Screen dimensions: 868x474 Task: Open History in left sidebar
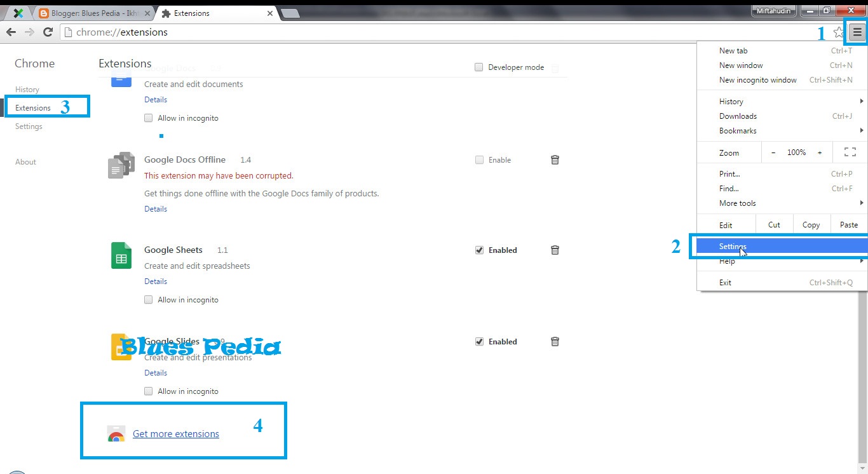coord(27,90)
